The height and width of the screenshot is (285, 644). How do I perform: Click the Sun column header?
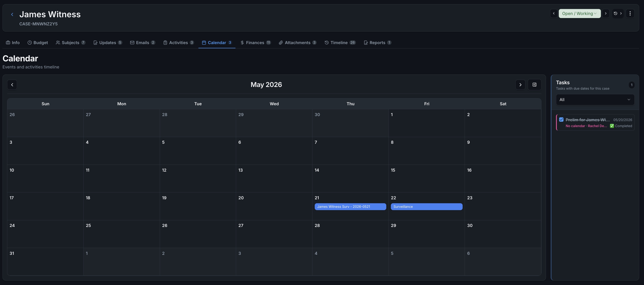pos(45,104)
